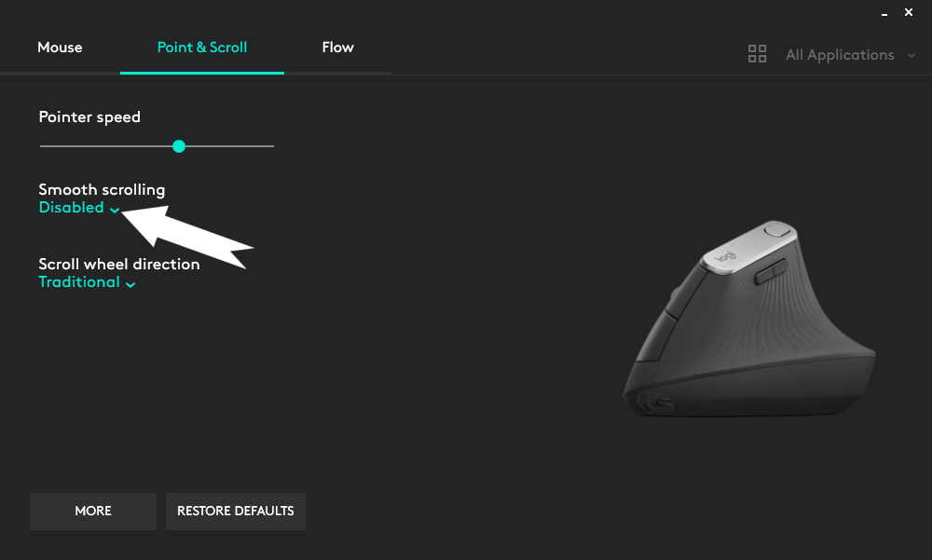Click the chevron next to Disabled
This screenshot has height=560, width=932.
115,210
